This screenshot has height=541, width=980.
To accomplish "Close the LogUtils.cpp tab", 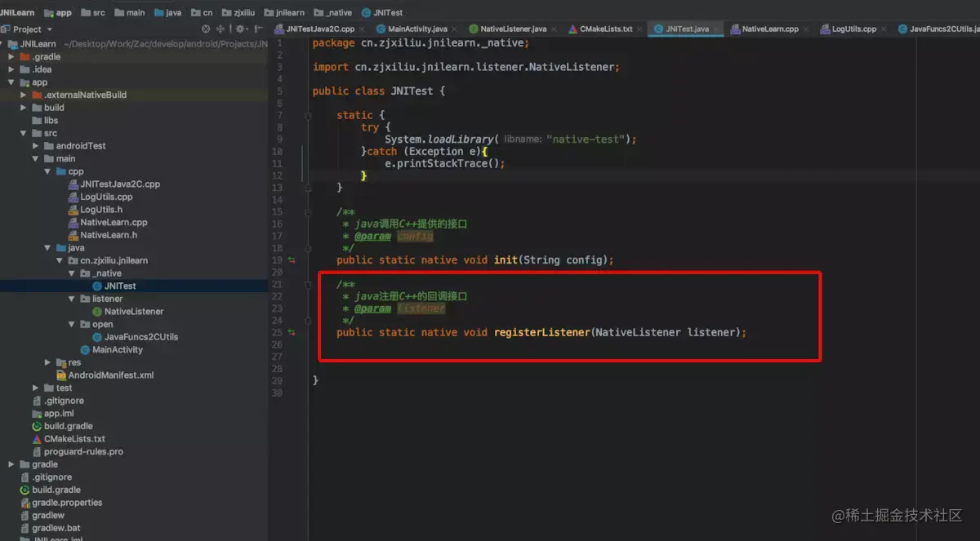I will tap(884, 29).
